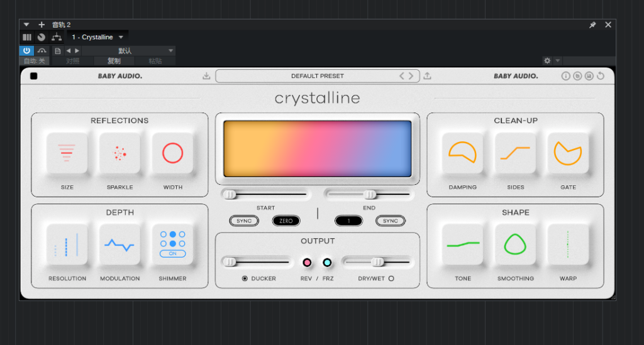Click the DAMPING control in Clean-Up

(x=462, y=153)
